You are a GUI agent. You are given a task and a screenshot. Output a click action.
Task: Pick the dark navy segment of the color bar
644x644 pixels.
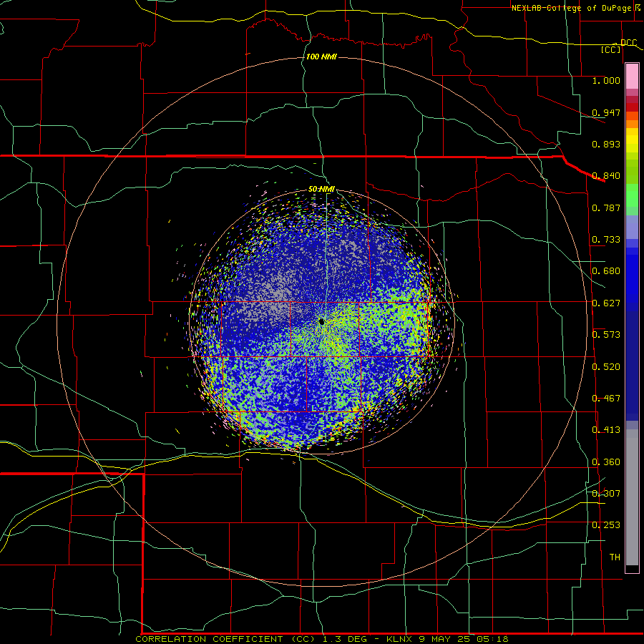pos(632,366)
